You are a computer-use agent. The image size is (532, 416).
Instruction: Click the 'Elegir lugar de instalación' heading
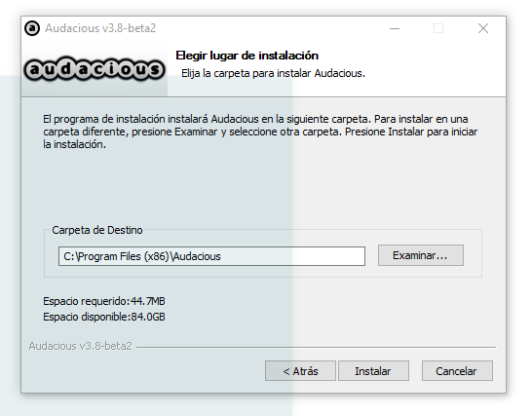[247, 56]
